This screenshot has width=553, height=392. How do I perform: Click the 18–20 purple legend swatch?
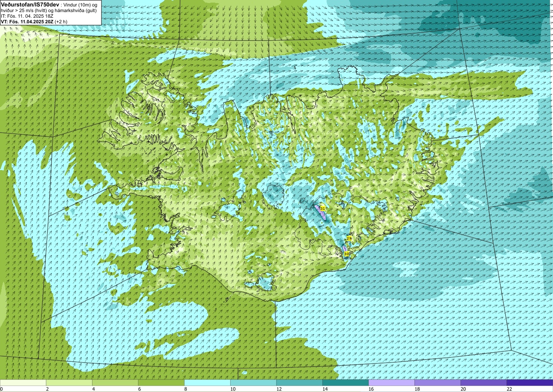coord(438,383)
